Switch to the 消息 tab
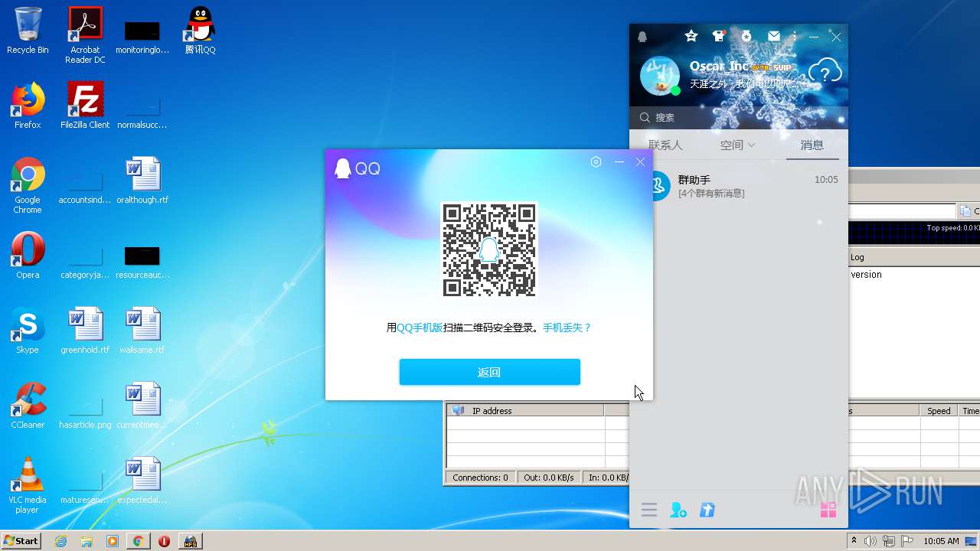This screenshot has width=980, height=551. pos(812,145)
